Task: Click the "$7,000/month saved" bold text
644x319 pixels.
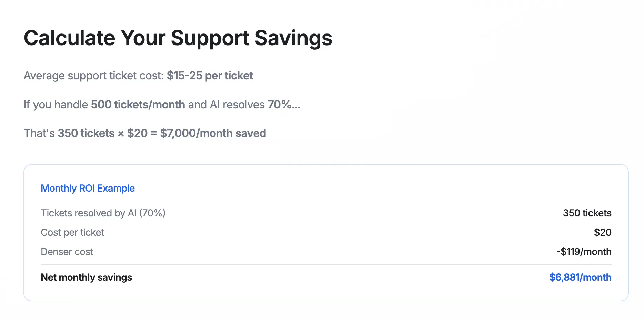Action: 213,133
